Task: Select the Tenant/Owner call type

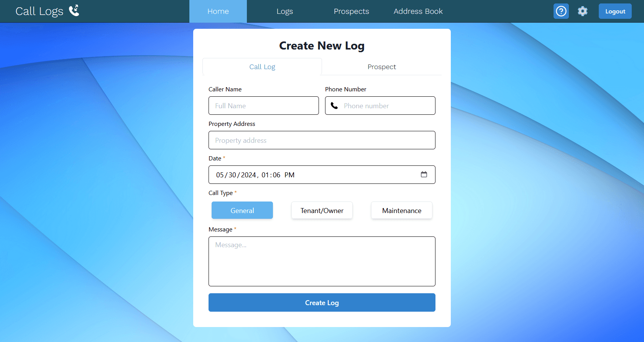Action: click(322, 210)
